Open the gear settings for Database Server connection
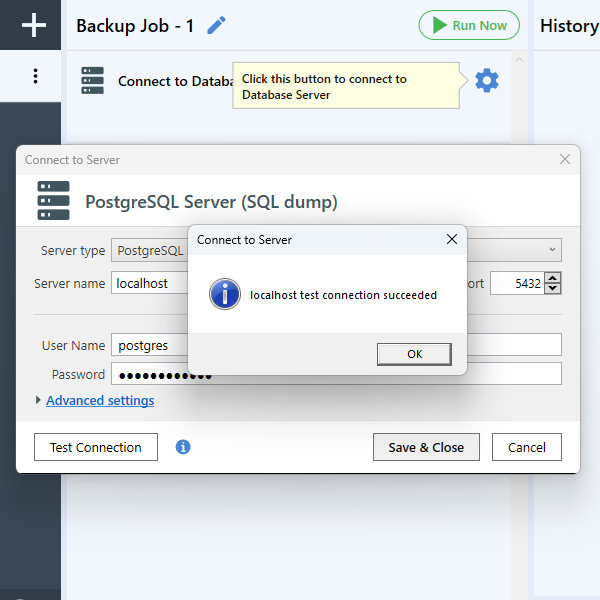The width and height of the screenshot is (600, 600). tap(487, 80)
